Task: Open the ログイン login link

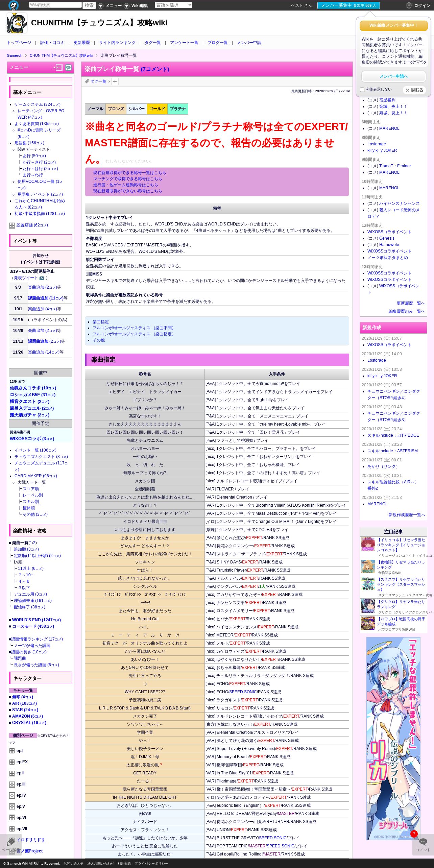Action: (x=422, y=5)
